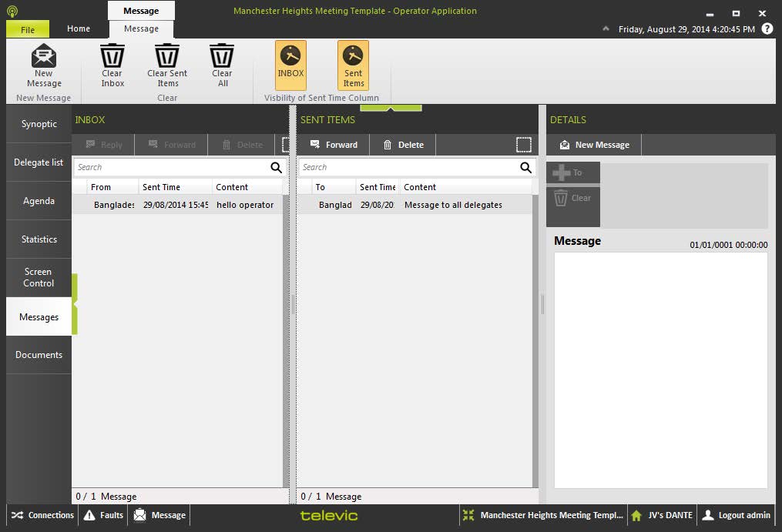
Task: Click Clear Sent Items trash icon
Action: [x=167, y=57]
